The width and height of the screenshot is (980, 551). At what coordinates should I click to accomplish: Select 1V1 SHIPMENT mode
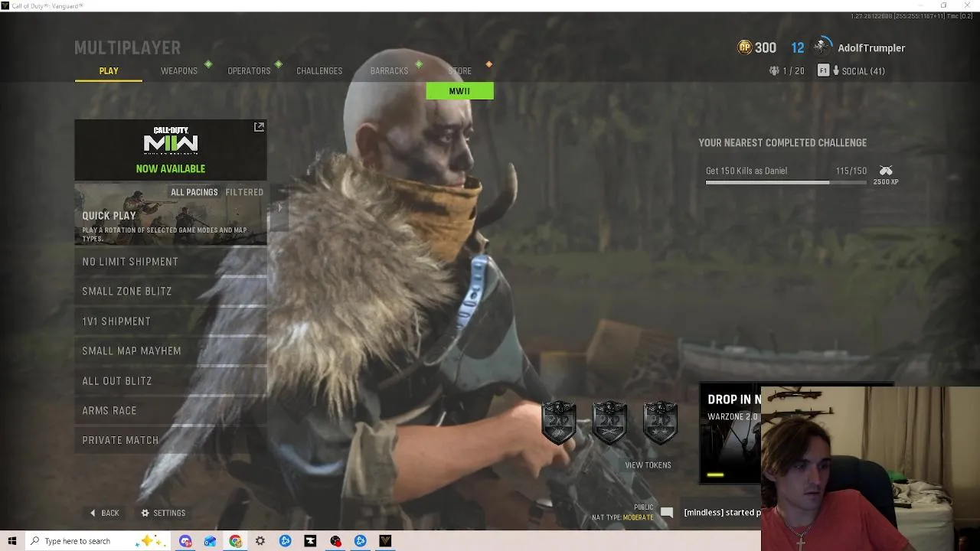coord(171,321)
